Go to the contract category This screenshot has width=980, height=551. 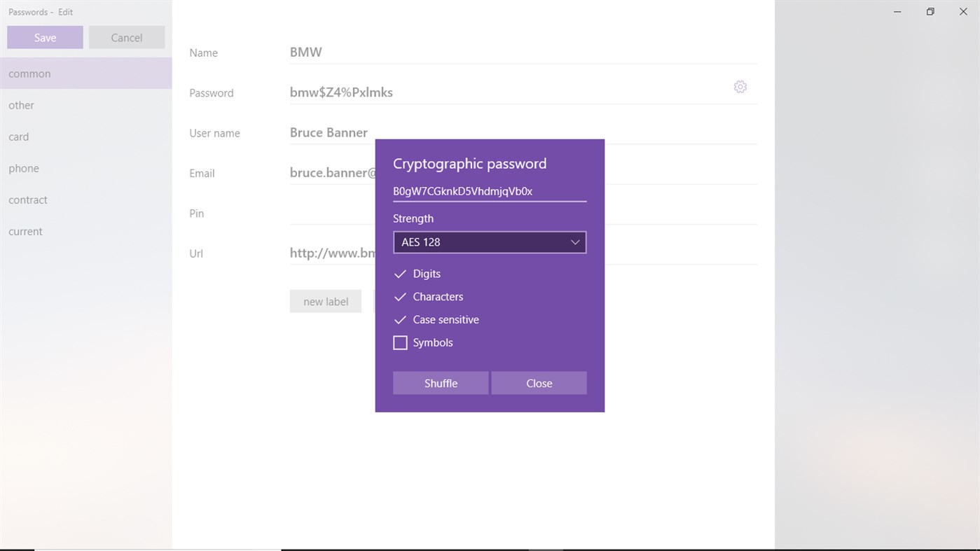(28, 200)
